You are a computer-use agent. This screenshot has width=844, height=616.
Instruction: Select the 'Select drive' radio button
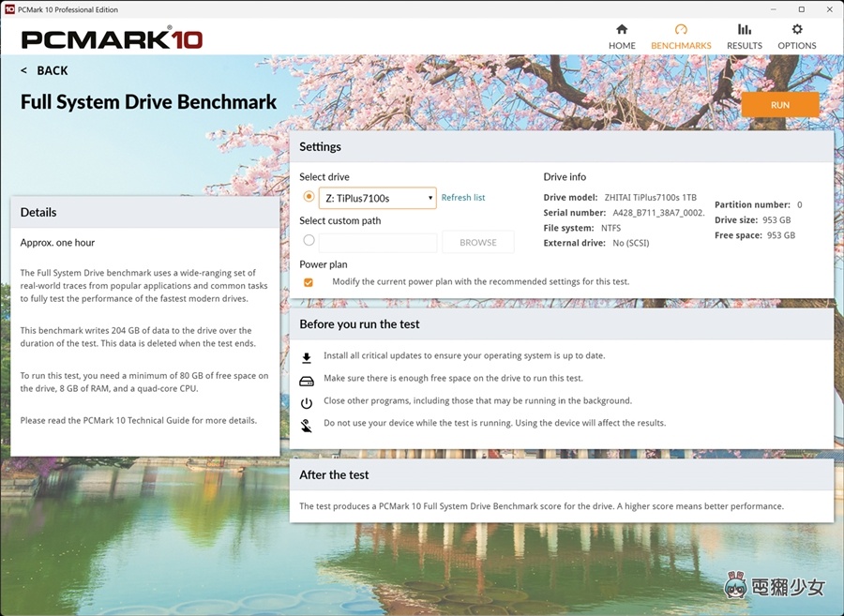tap(309, 197)
